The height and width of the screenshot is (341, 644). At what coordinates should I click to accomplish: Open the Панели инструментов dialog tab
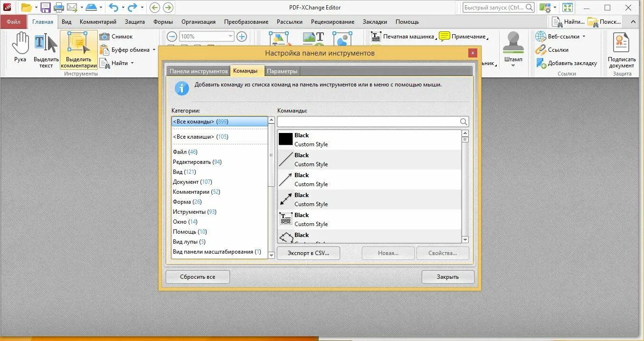[199, 71]
